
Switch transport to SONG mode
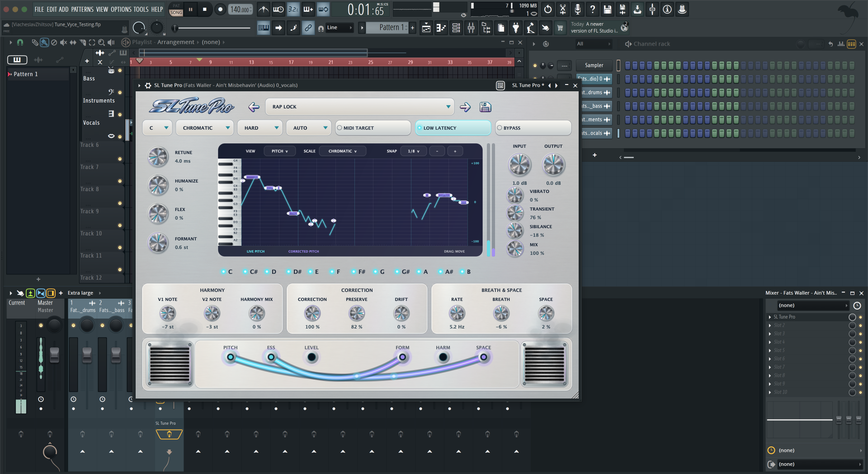tap(176, 13)
